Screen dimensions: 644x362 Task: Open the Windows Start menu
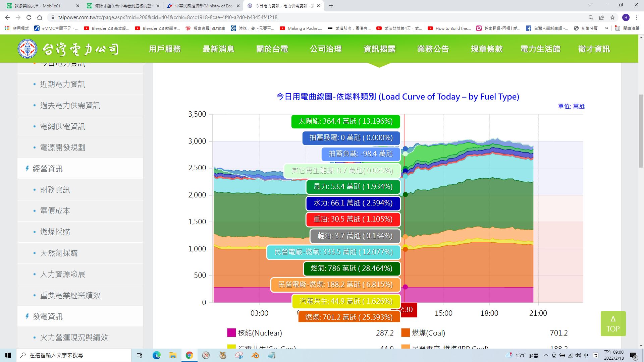(x=8, y=355)
